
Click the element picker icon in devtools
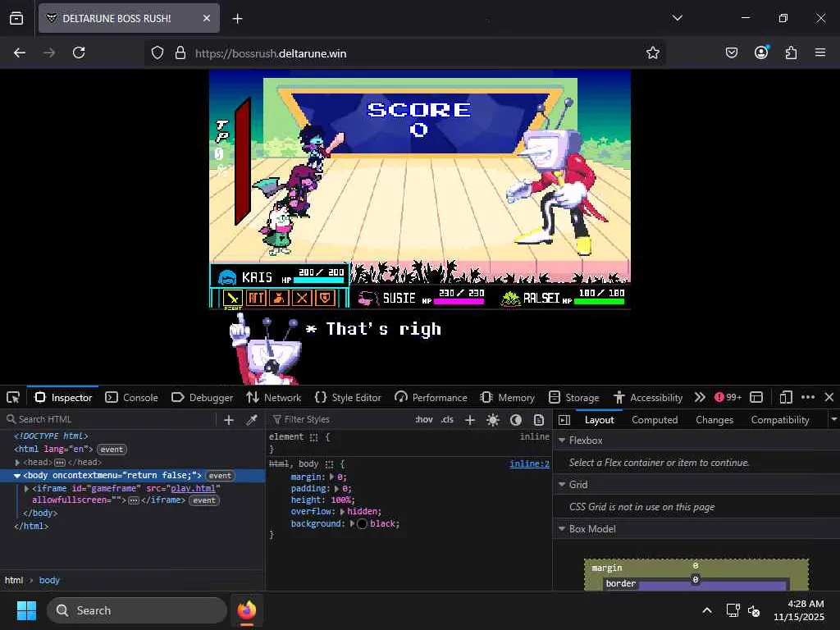[13, 398]
